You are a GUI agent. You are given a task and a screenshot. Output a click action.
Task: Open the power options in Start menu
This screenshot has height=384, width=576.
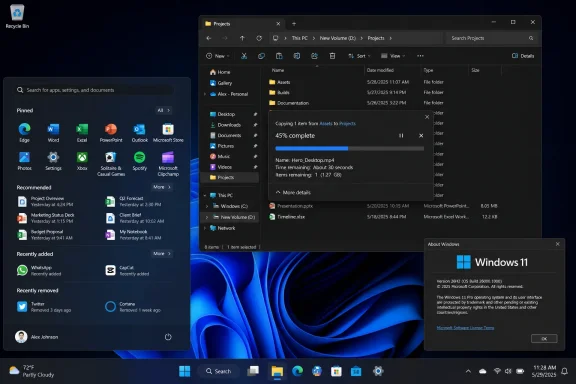[x=168, y=337]
